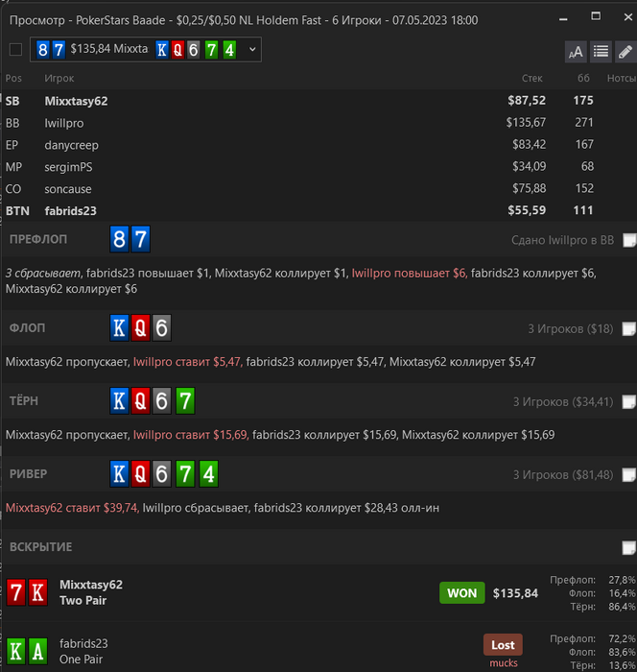Screen dimensions: 637x672
Task: Click the mucks label under Lost
Action: 504,663
